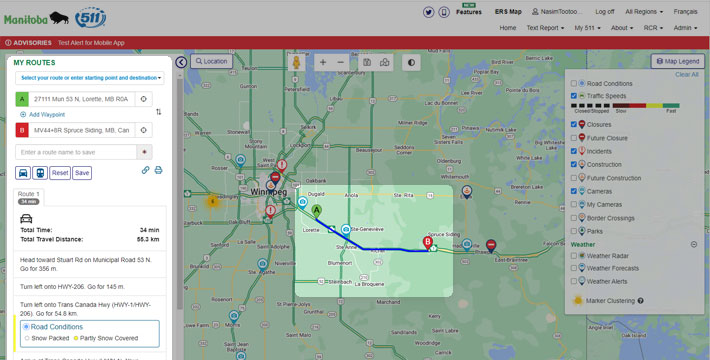Viewport: 710px width, 360px height.
Task: Select transit travel mode
Action: click(x=40, y=173)
